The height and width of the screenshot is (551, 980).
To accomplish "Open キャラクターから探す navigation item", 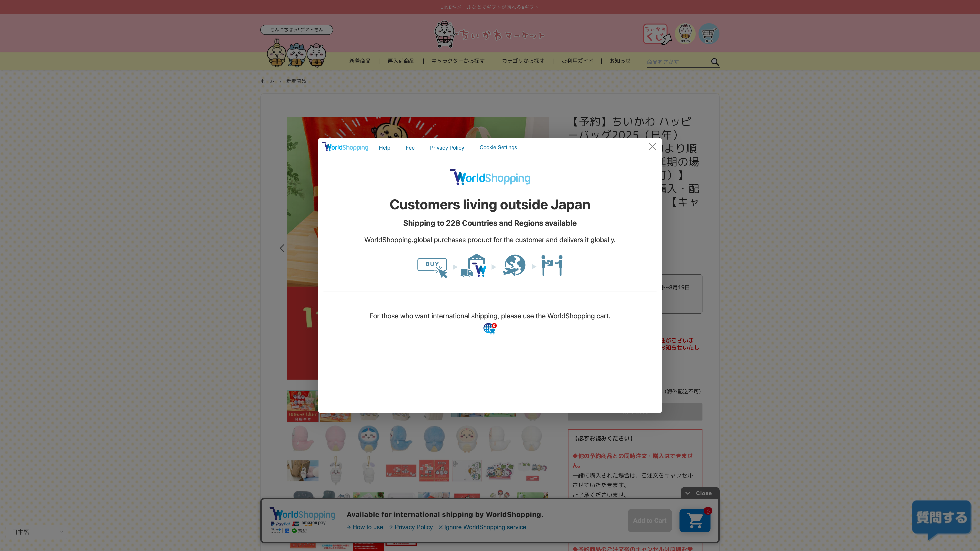I will [x=458, y=61].
